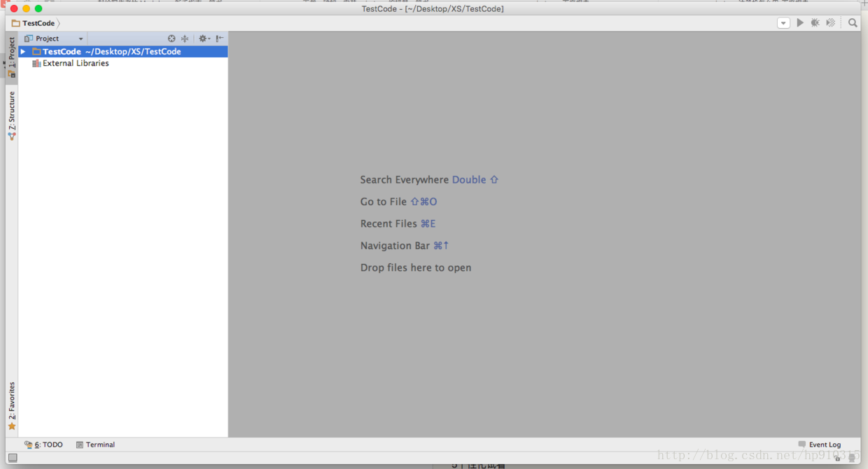Open Search Everywhere magnifier icon
Image resolution: width=868 pixels, height=469 pixels.
pyautogui.click(x=853, y=23)
